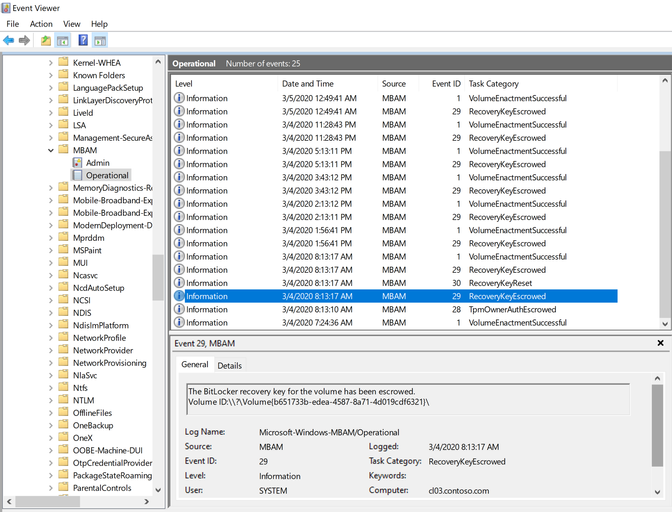Select ModernDeployment-D in the tree

pos(112,225)
